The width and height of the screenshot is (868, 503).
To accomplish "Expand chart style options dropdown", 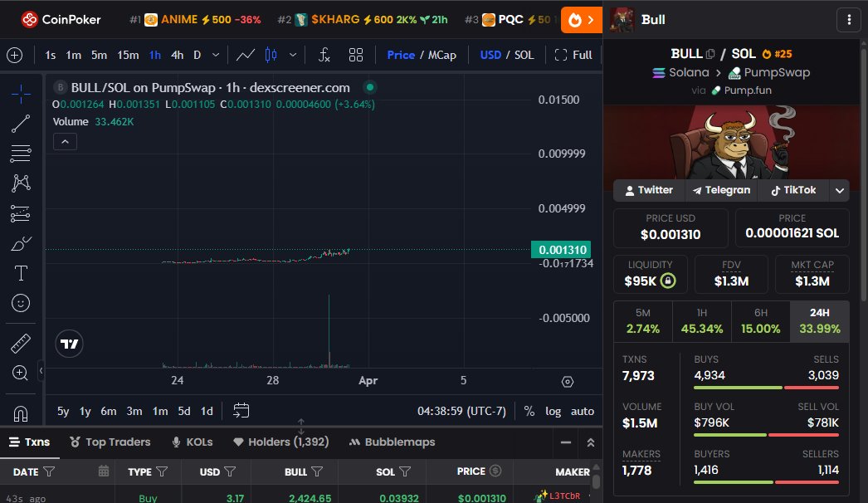I will click(x=293, y=55).
